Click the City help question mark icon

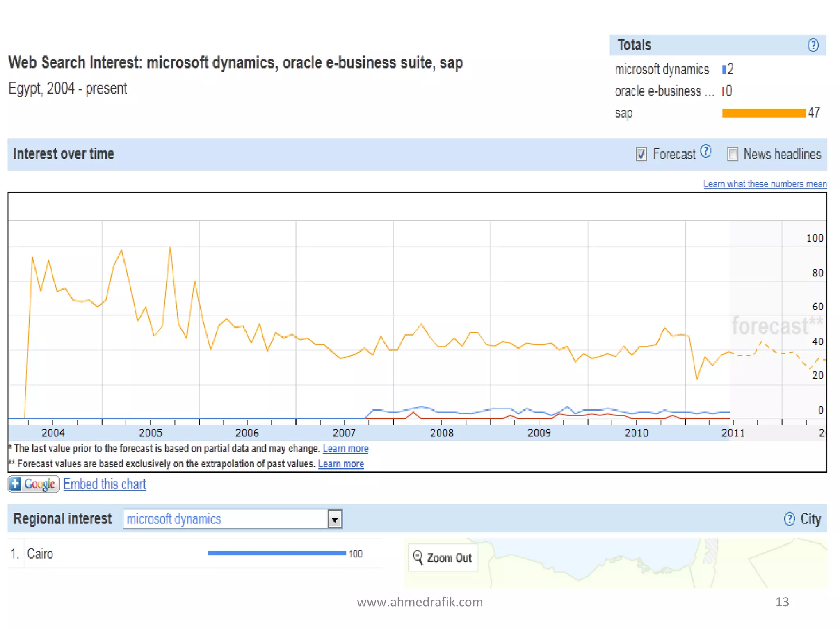pyautogui.click(x=789, y=519)
